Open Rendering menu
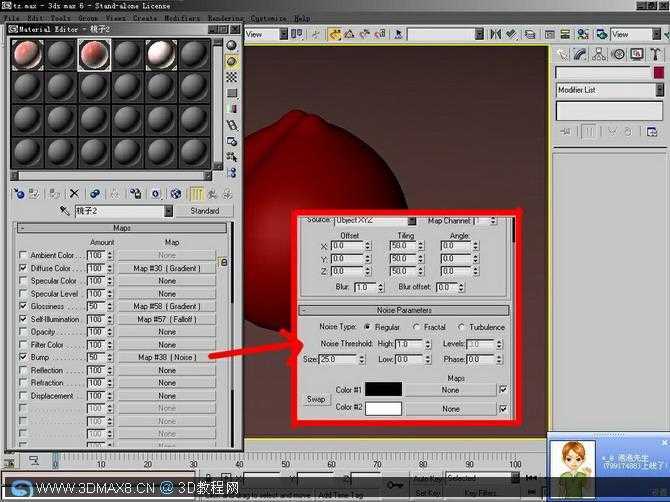The image size is (670, 502). (225, 18)
